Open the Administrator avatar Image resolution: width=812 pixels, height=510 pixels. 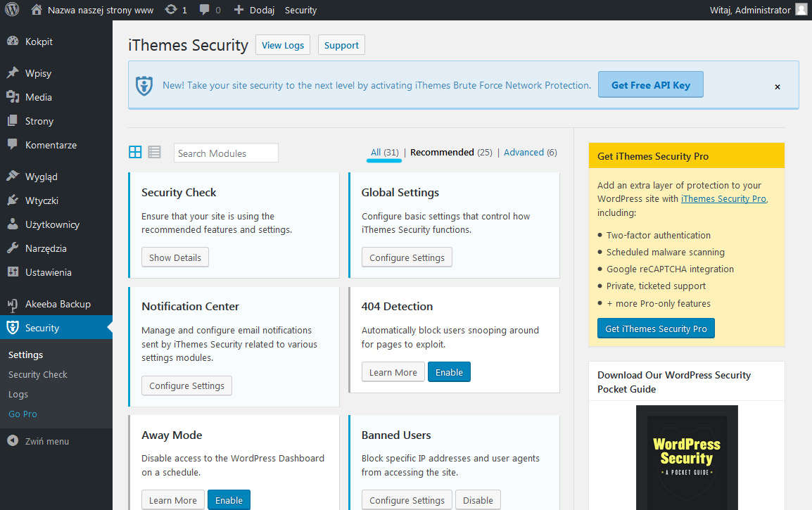801,9
